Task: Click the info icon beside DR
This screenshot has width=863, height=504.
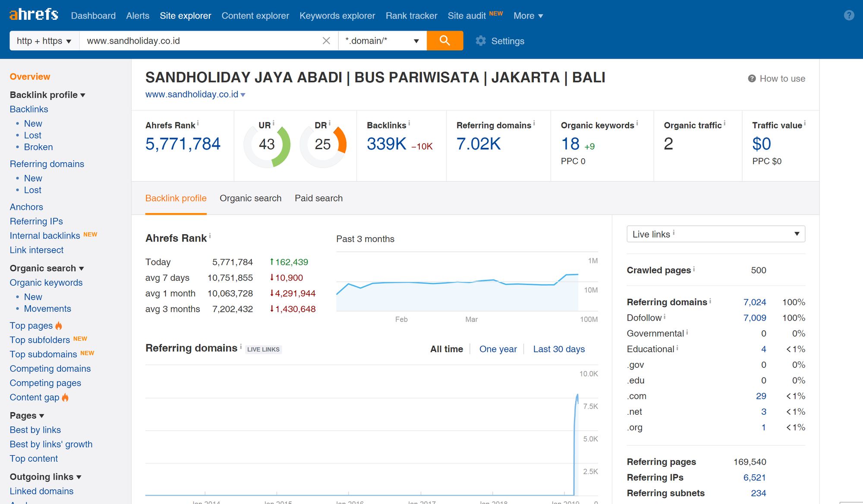Action: [x=329, y=123]
